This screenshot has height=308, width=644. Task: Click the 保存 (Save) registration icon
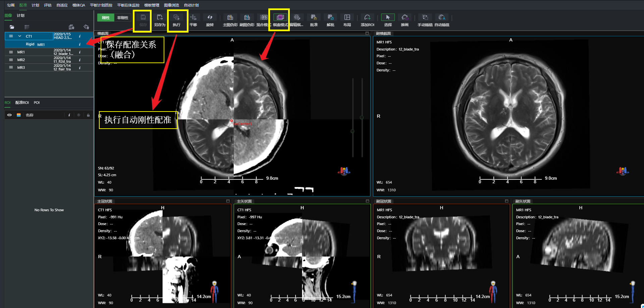(x=143, y=17)
